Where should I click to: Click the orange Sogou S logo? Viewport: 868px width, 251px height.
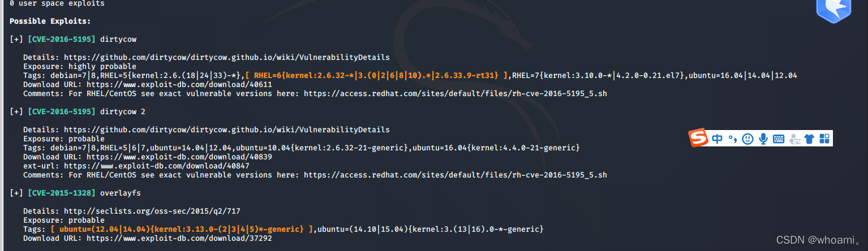[698, 138]
